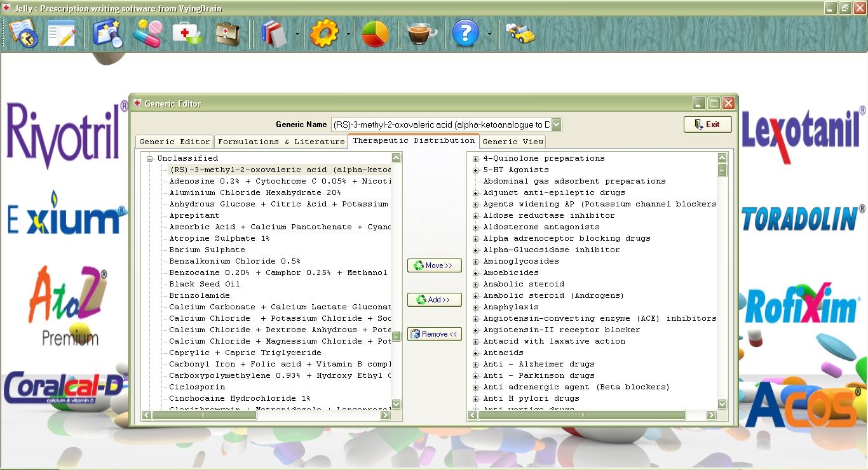Select Aprepitant in the Unclassified list
This screenshot has width=868, height=470.
click(194, 215)
